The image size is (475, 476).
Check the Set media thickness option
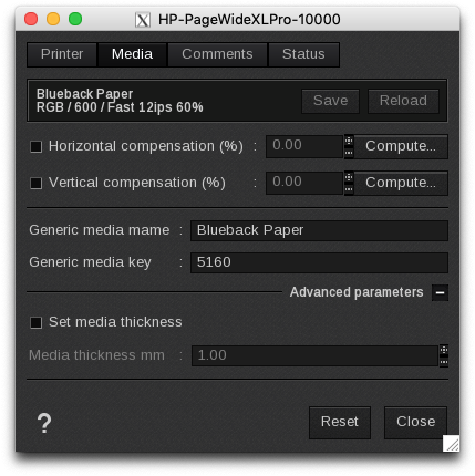coord(36,322)
